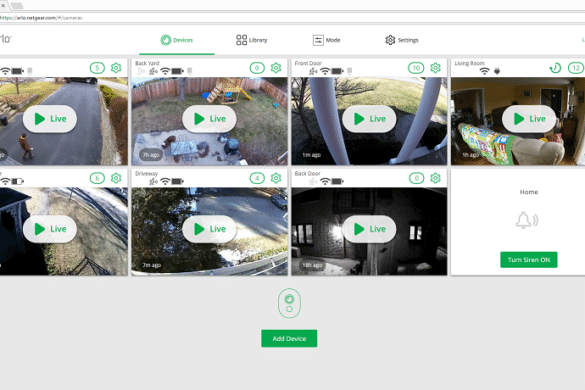Click the Add Device button
This screenshot has width=585, height=390.
[x=289, y=338]
